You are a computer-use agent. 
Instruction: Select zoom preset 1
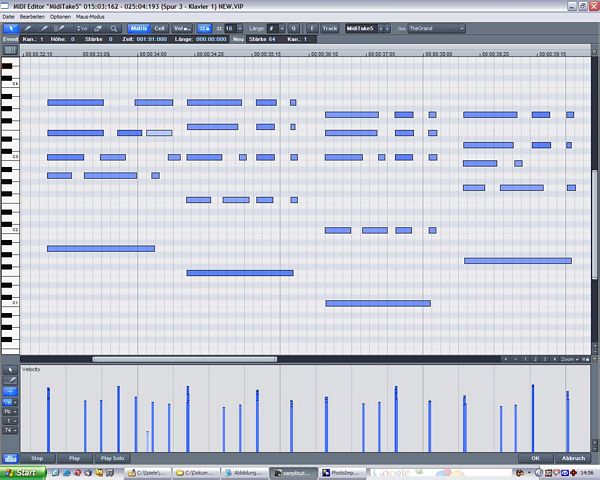click(526, 359)
